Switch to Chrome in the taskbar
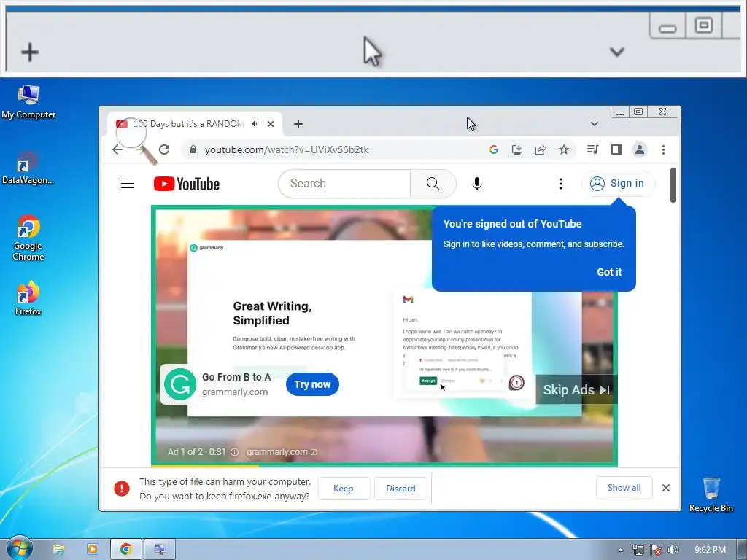Viewport: 747px width, 560px height. pyautogui.click(x=125, y=550)
